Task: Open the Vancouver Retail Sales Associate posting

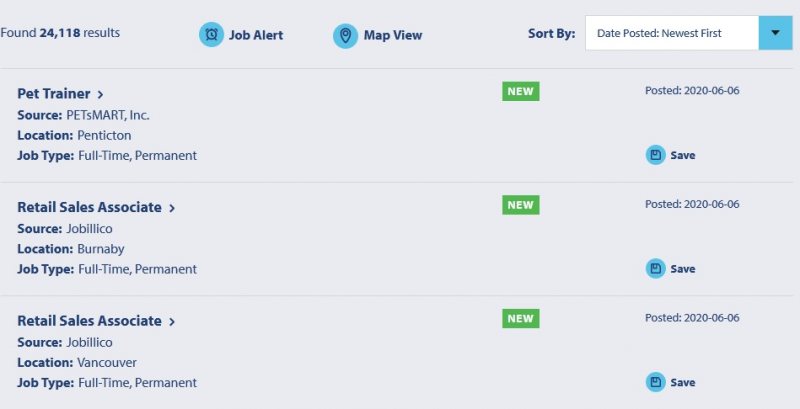Action: tap(89, 321)
